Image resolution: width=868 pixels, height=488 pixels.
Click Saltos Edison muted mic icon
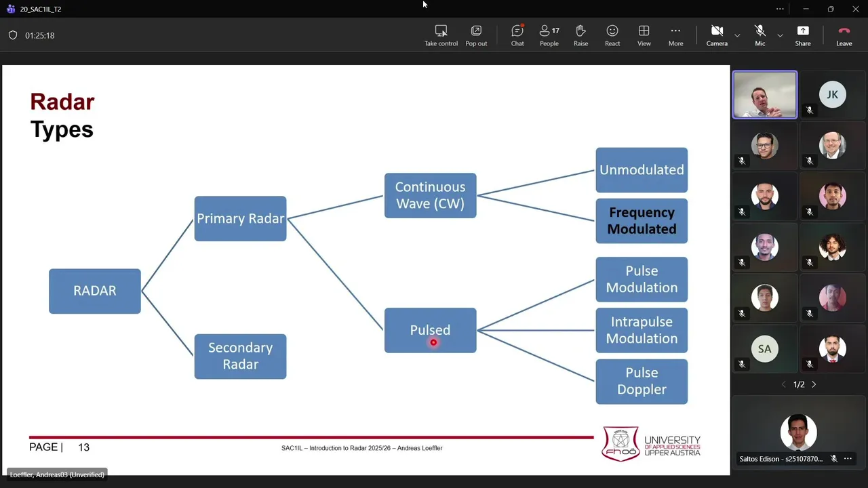tap(834, 459)
